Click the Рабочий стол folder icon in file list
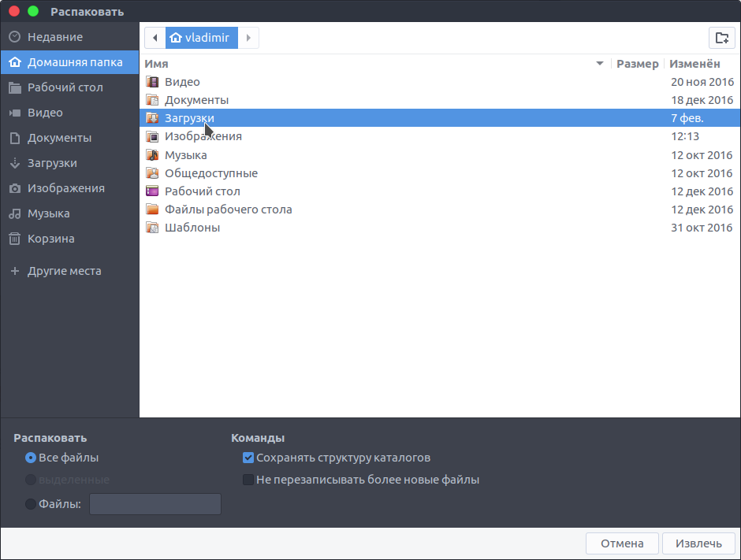 point(152,191)
